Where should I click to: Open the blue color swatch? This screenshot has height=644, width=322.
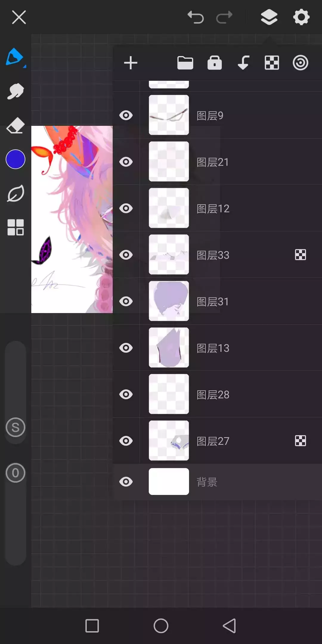[16, 159]
